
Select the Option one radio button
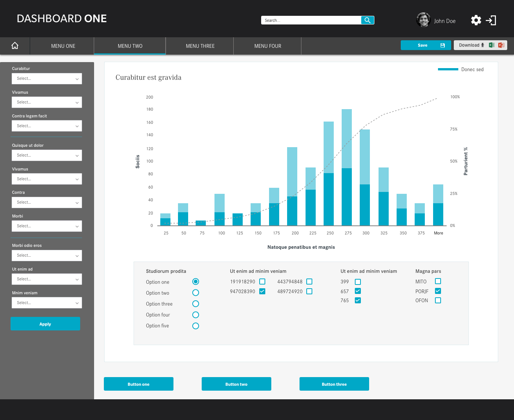tap(196, 282)
